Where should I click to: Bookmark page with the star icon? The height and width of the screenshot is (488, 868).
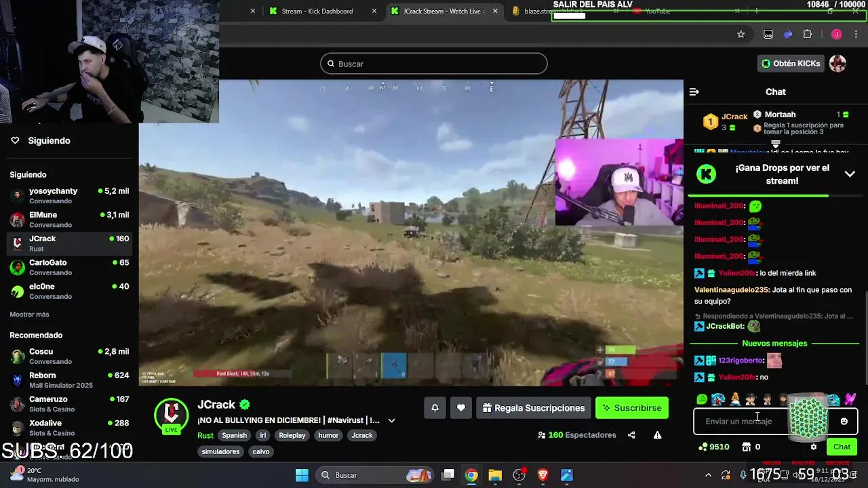coord(741,35)
